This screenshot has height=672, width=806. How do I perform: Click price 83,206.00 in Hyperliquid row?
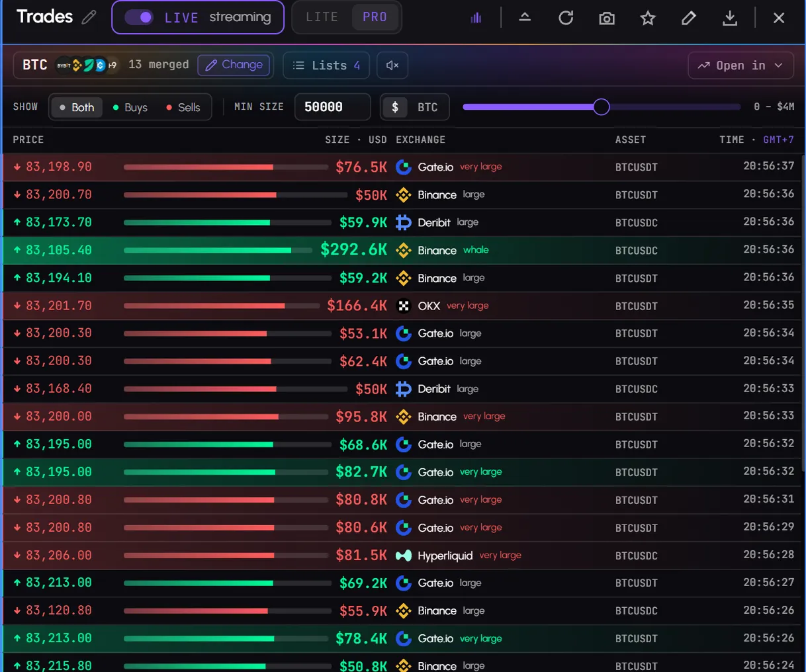pos(59,556)
